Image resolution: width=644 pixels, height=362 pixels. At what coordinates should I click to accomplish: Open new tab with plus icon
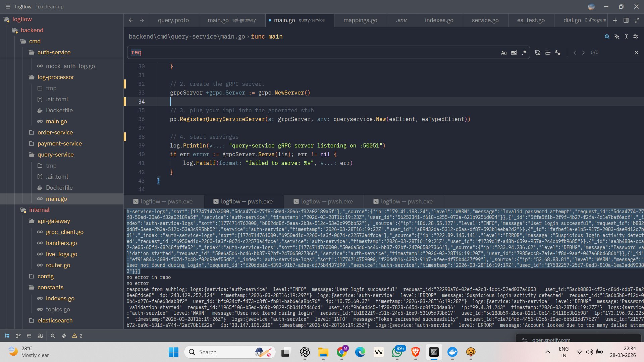615,20
